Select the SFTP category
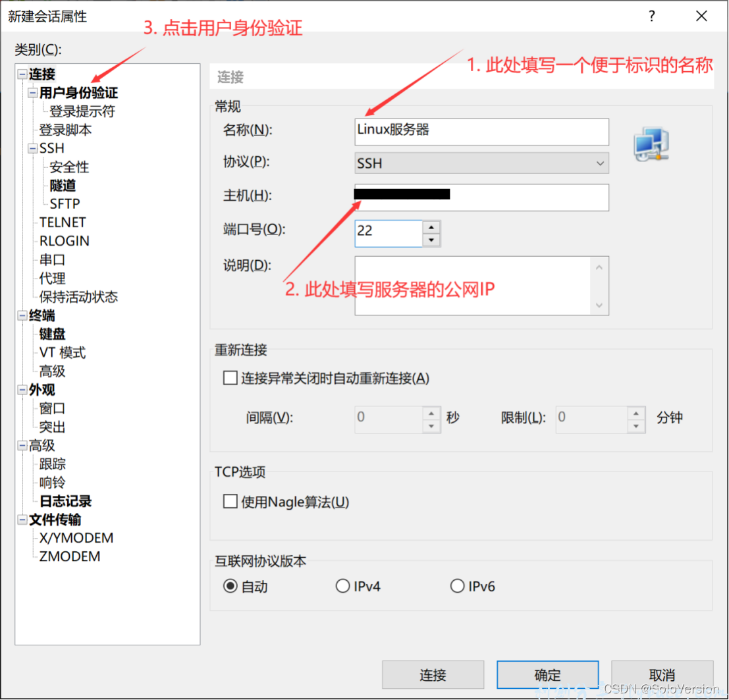The image size is (729, 700). pyautogui.click(x=66, y=203)
